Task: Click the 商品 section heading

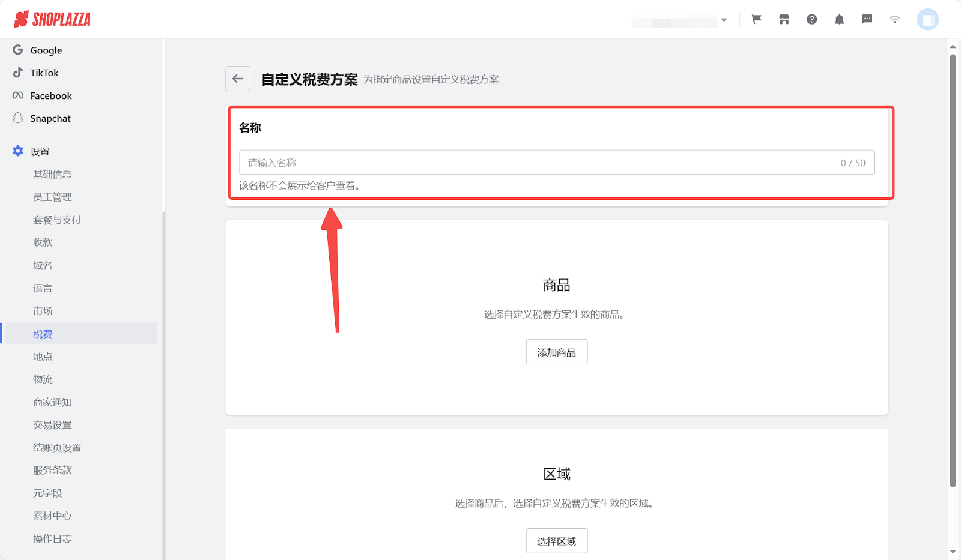Action: click(x=557, y=285)
